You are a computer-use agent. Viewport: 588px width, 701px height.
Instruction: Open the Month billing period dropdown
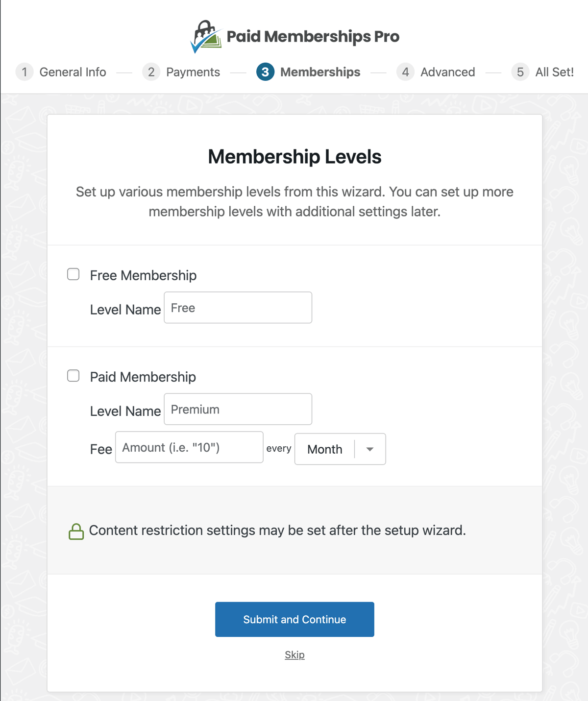(325, 449)
